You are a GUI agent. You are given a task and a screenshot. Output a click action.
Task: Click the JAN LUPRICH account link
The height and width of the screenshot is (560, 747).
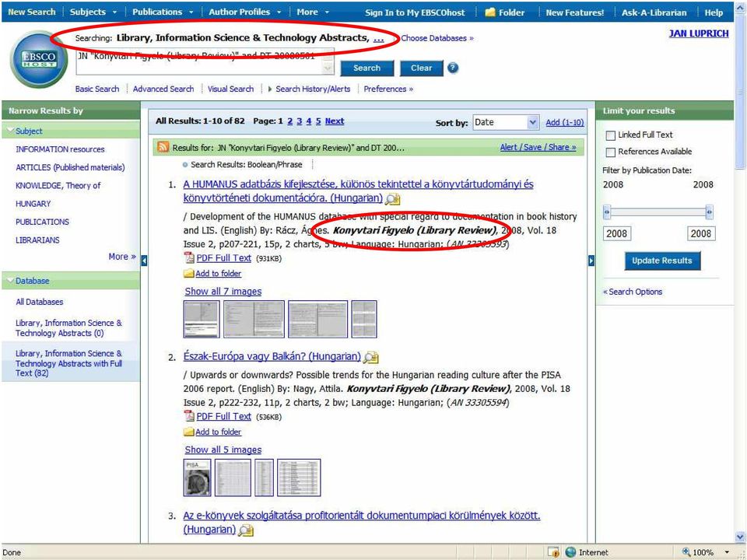coord(699,33)
